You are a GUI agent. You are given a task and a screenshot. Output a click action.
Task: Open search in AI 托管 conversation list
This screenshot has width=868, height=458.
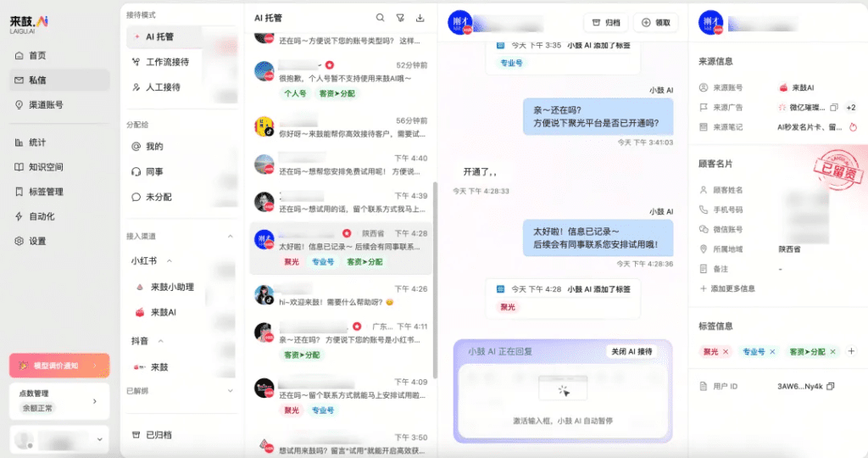pos(380,18)
